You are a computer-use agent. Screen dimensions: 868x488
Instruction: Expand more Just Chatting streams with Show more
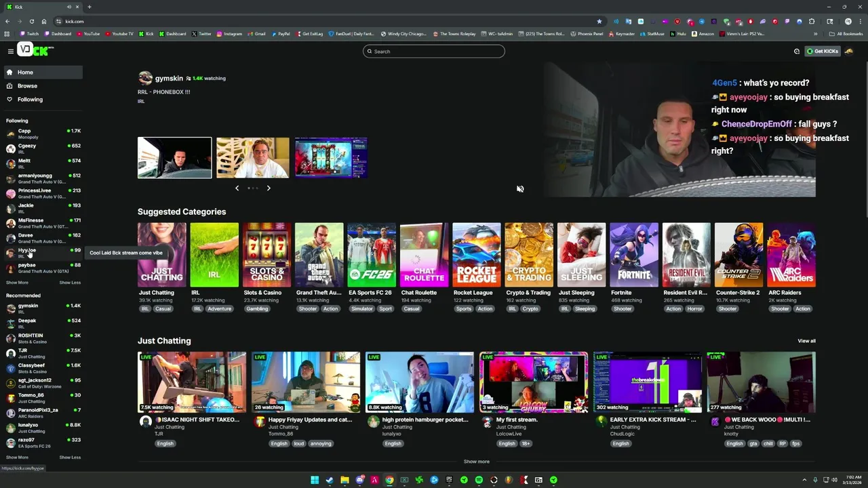coord(476,462)
